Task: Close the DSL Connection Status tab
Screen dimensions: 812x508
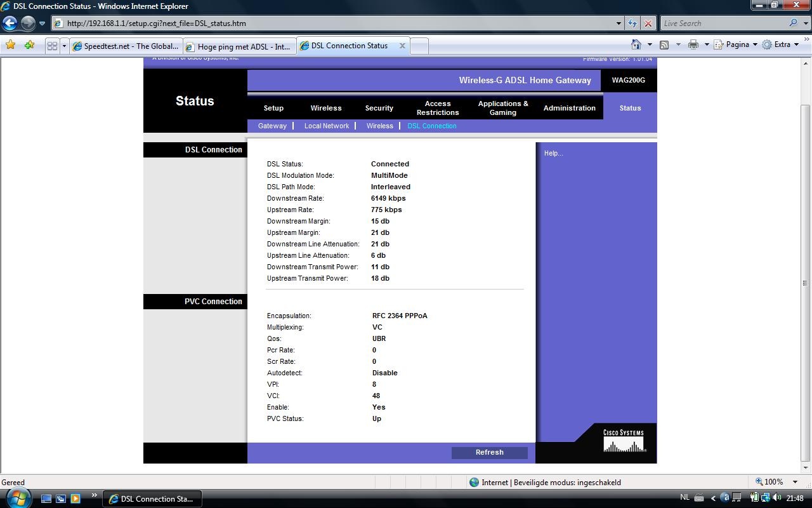Action: 402,46
